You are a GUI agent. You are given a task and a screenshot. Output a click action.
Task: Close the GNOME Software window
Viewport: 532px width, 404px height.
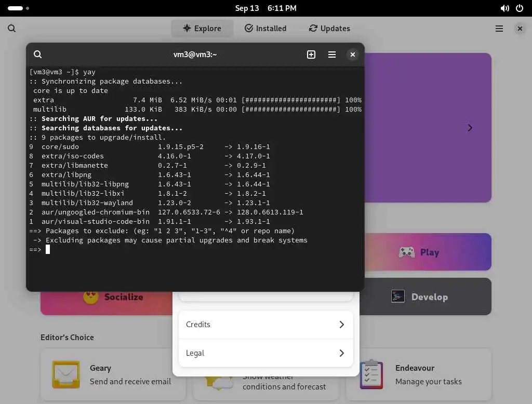click(x=520, y=29)
